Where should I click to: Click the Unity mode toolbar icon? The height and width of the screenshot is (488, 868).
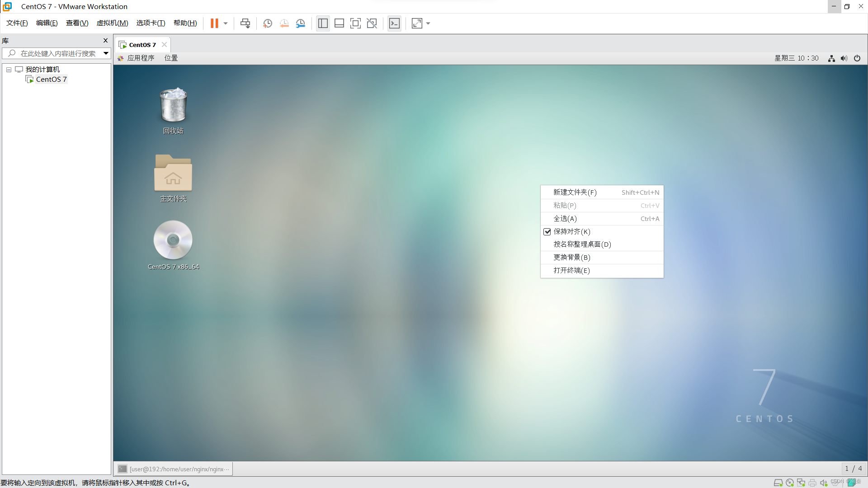372,23
